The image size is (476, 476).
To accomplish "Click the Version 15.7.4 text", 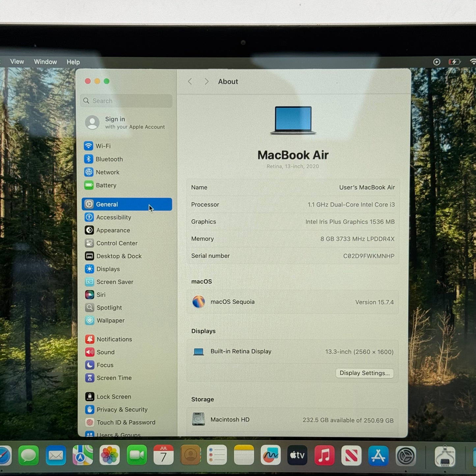I will [375, 302].
